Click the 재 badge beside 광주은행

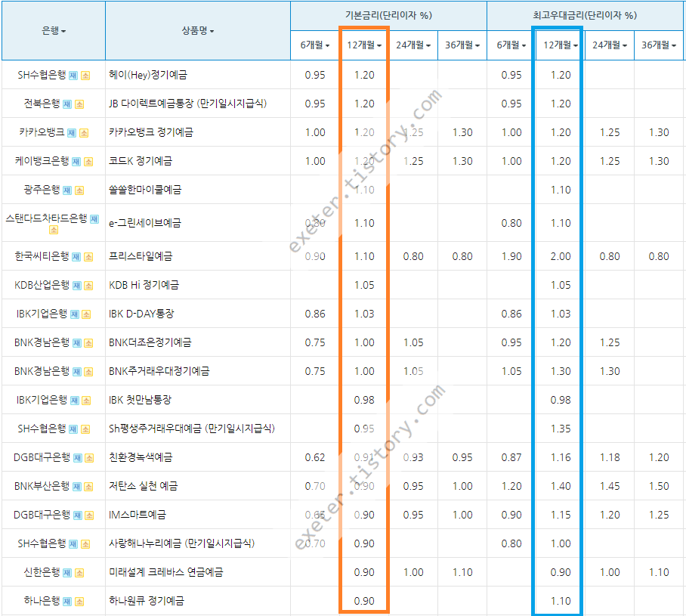(67, 190)
